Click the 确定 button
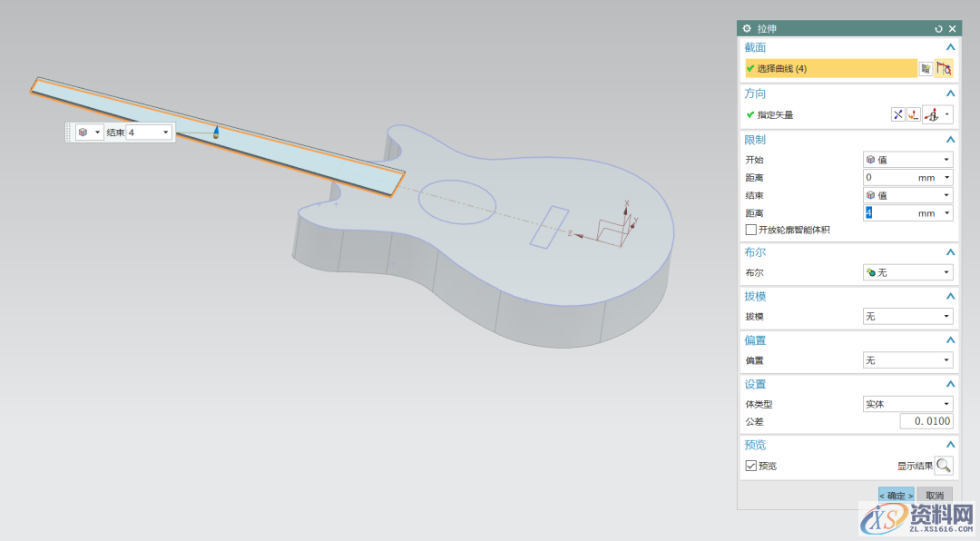The width and height of the screenshot is (980, 541). pos(896,496)
